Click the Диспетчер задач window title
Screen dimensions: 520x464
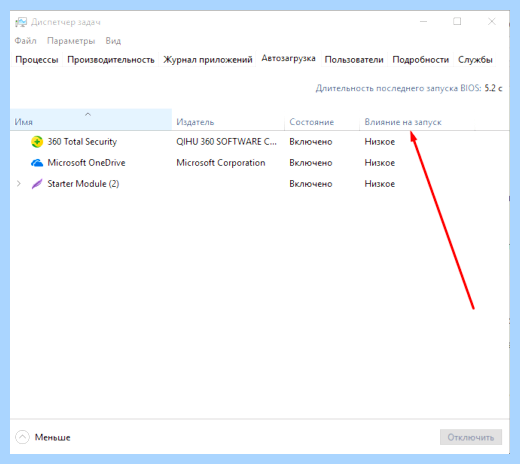tap(66, 22)
